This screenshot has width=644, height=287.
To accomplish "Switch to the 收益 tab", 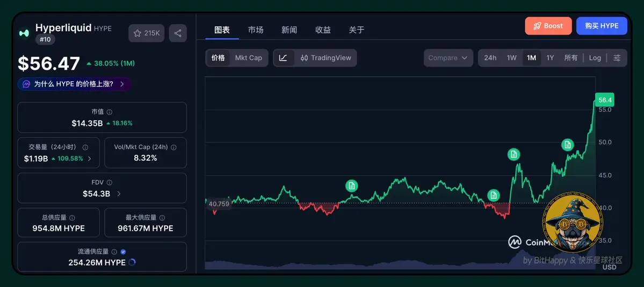I will tap(323, 30).
